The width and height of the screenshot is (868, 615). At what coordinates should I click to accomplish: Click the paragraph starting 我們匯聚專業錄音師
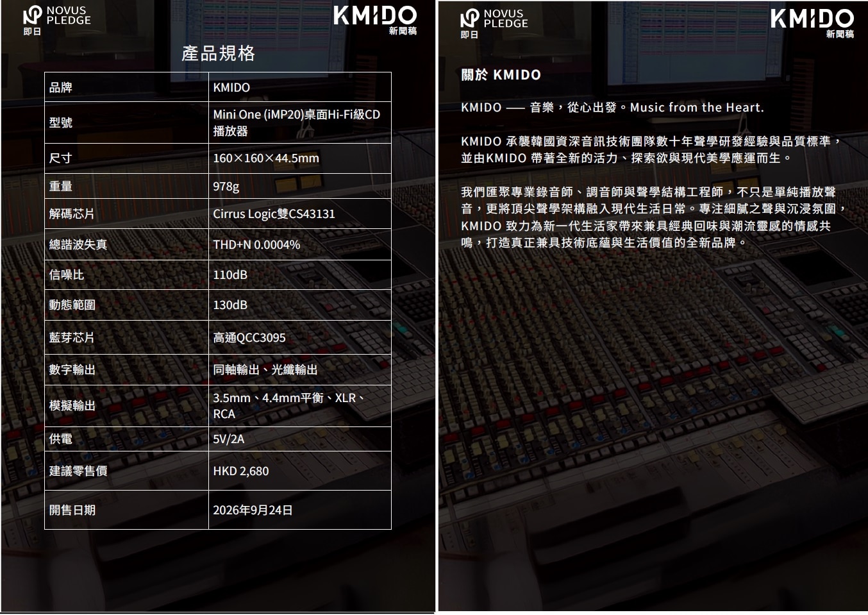654,217
